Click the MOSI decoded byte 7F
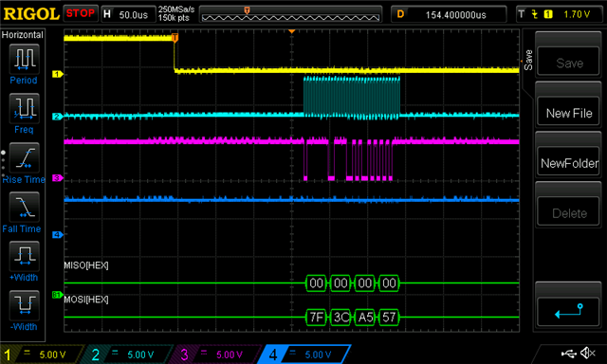 click(x=316, y=318)
